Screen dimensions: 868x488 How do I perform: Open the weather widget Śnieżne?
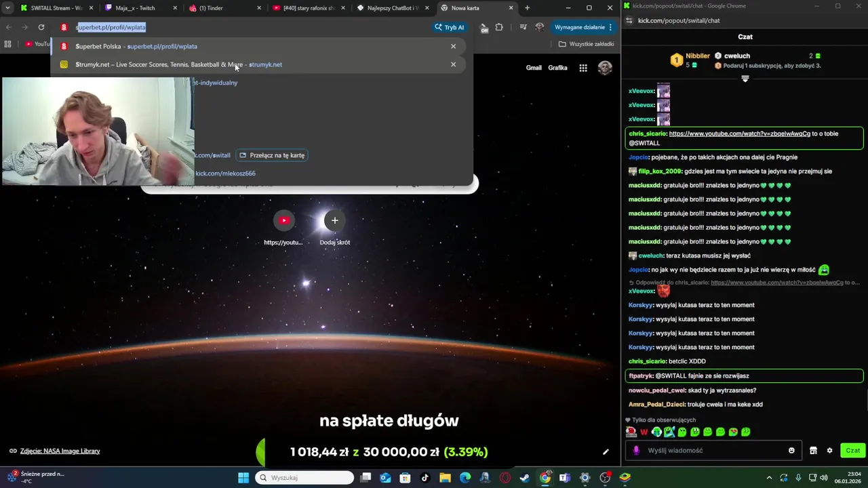pos(35,477)
